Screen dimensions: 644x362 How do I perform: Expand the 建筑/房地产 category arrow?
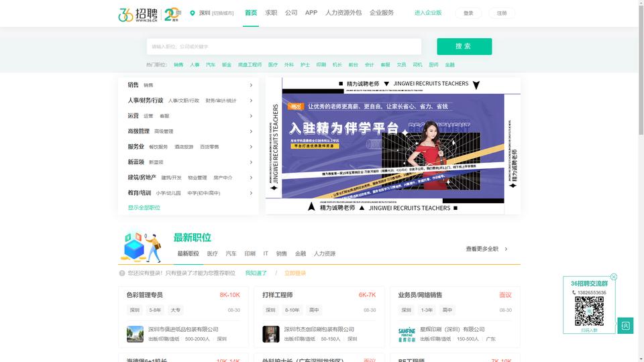point(251,178)
